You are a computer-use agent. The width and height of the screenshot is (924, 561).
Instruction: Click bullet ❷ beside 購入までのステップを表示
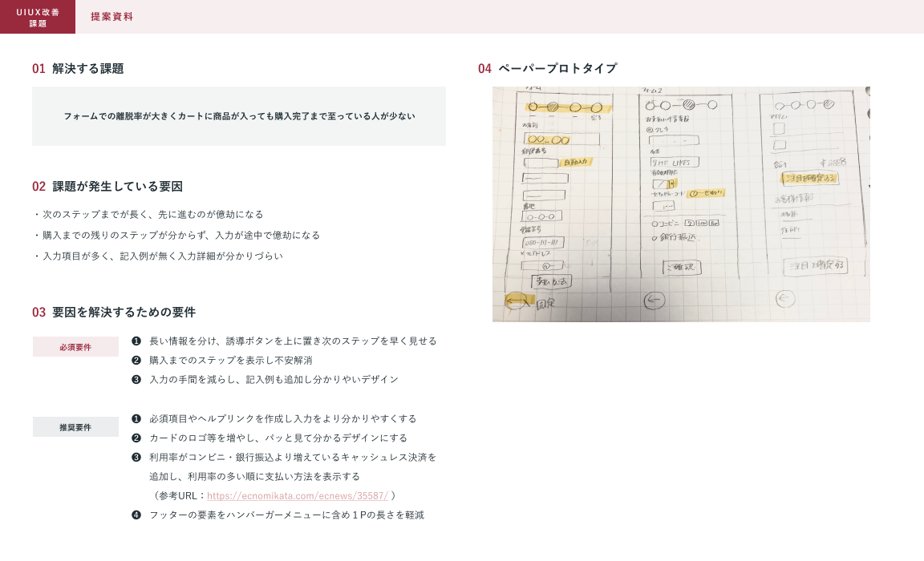pos(136,360)
